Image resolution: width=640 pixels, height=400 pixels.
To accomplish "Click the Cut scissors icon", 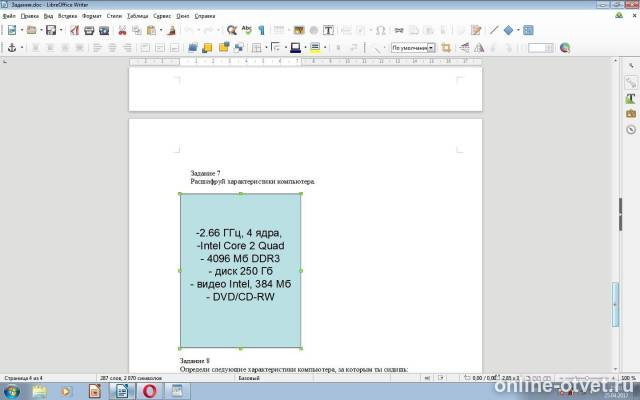I will pos(122,30).
